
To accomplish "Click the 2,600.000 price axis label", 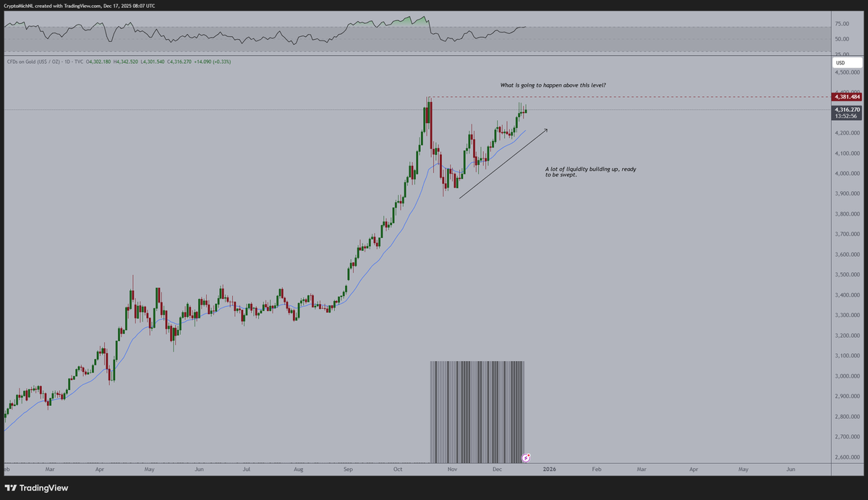I will pos(846,457).
